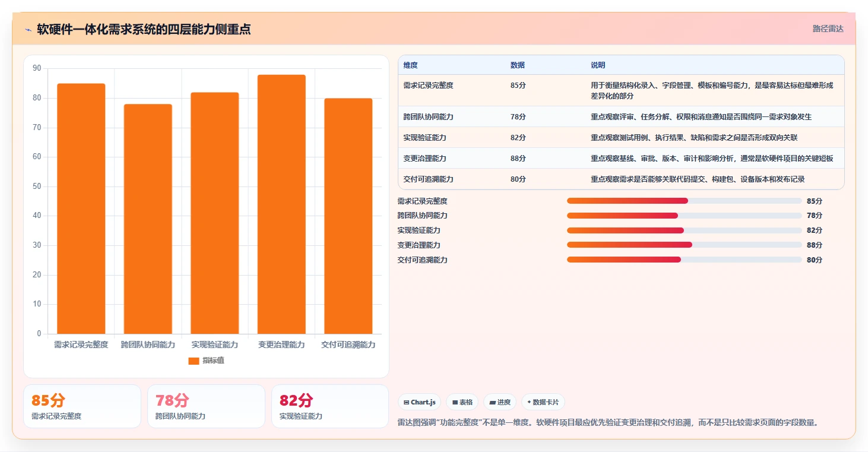Viewport: 868px width, 452px height.
Task: Click the 说明 column header
Action: pyautogui.click(x=598, y=65)
